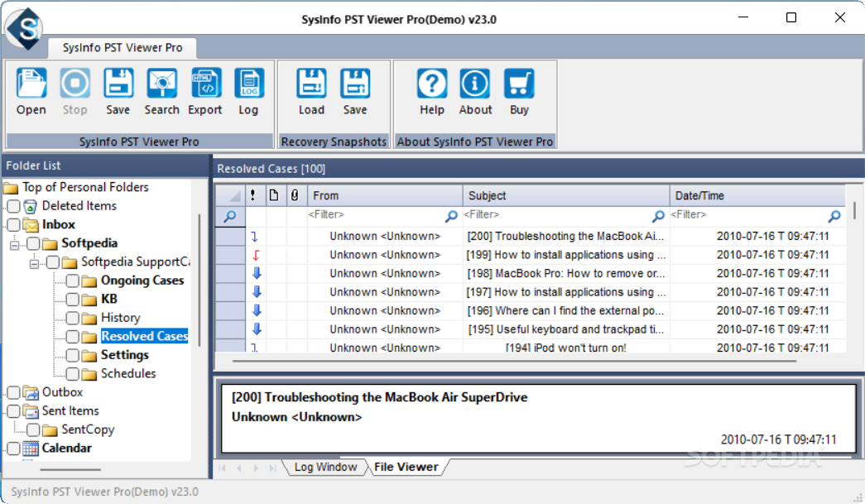Click priority arrow of message [198]
The image size is (865, 504).
[x=257, y=273]
